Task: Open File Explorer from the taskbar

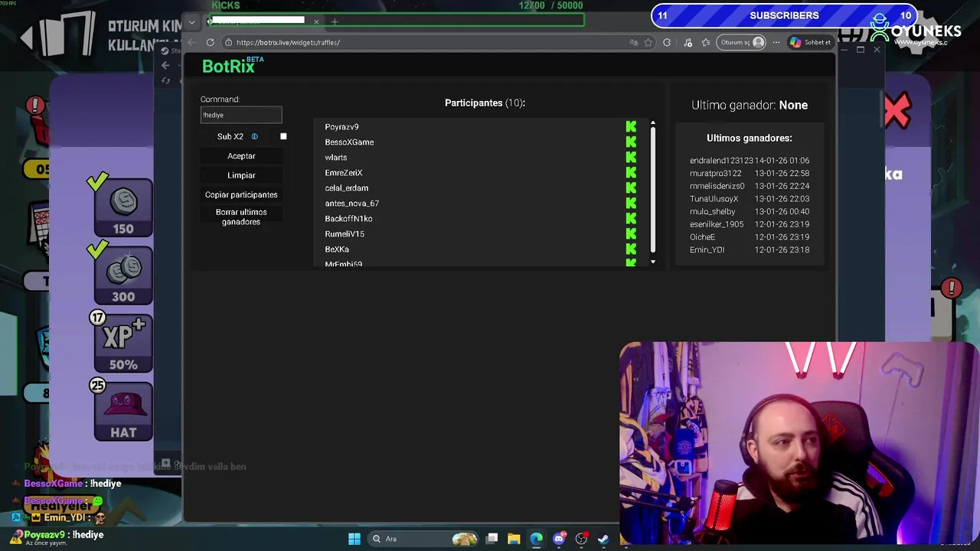Action: point(514,539)
